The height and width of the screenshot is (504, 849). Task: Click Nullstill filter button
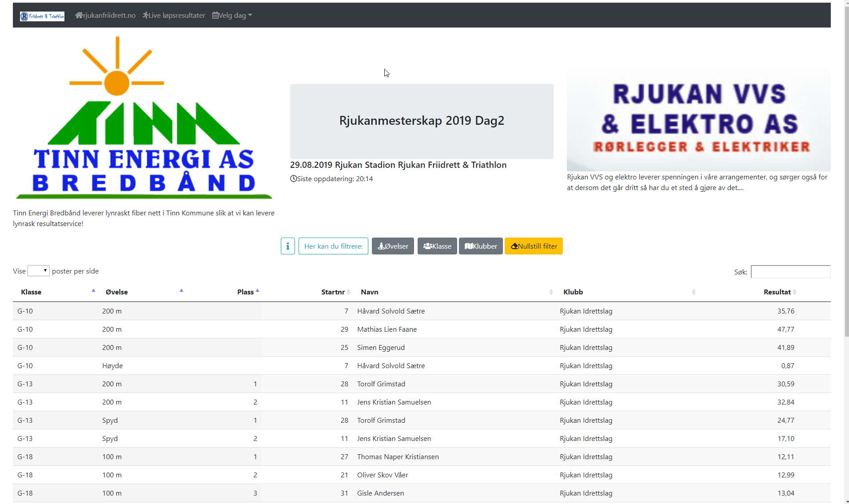point(534,246)
